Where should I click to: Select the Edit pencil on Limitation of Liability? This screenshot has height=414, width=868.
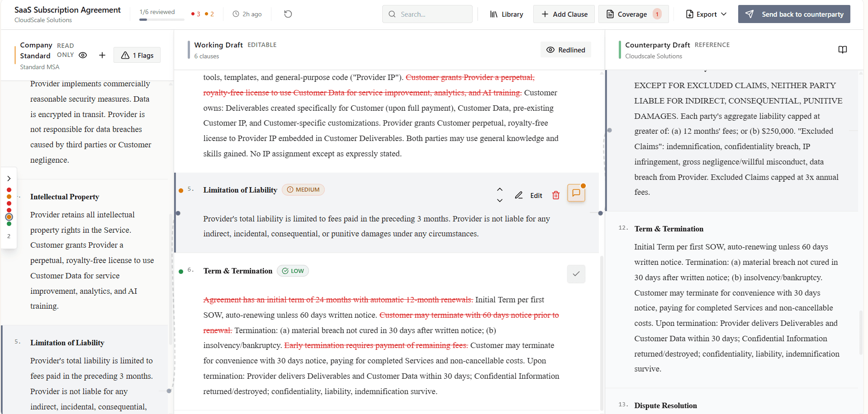[529, 195]
